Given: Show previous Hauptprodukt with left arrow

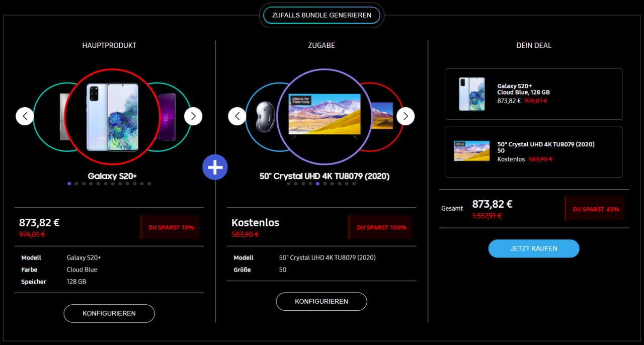Looking at the screenshot, I should (25, 116).
